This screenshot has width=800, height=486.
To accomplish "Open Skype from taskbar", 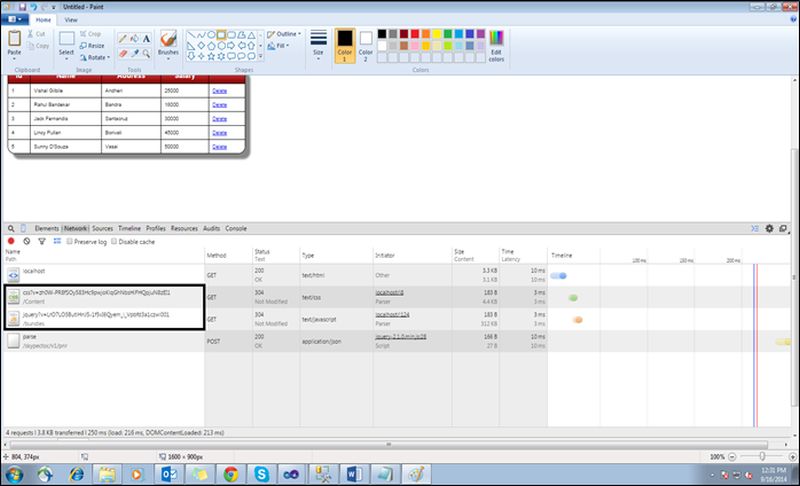I will click(x=261, y=475).
